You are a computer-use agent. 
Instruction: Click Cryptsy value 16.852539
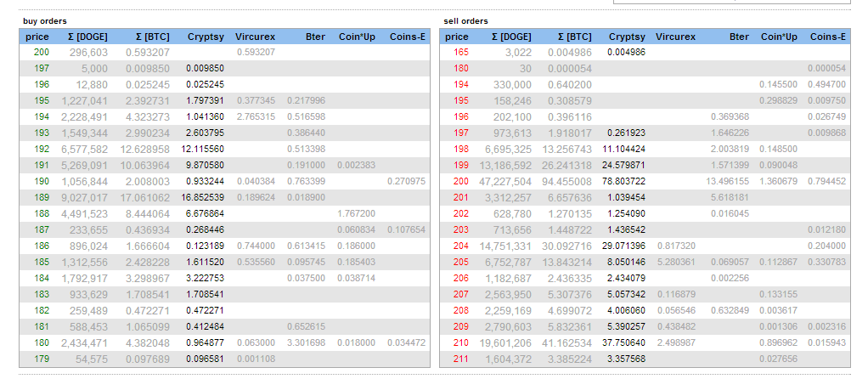[x=203, y=197]
